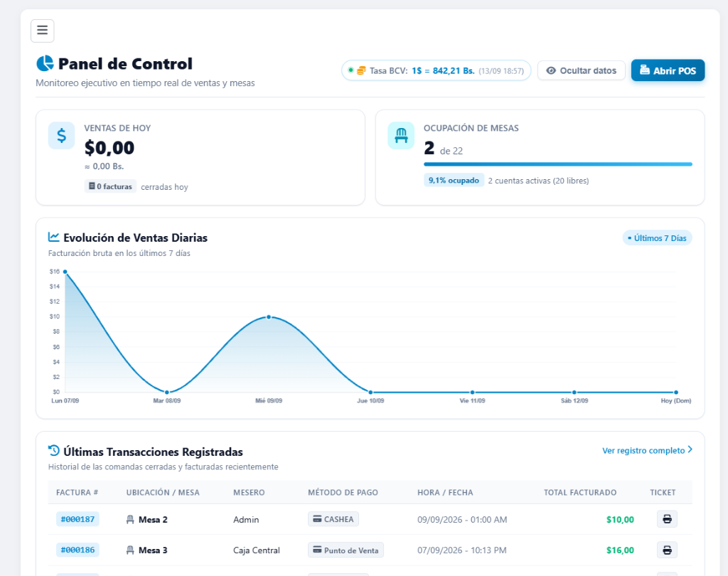Click the chair icon beside Mesa 2

click(x=131, y=520)
